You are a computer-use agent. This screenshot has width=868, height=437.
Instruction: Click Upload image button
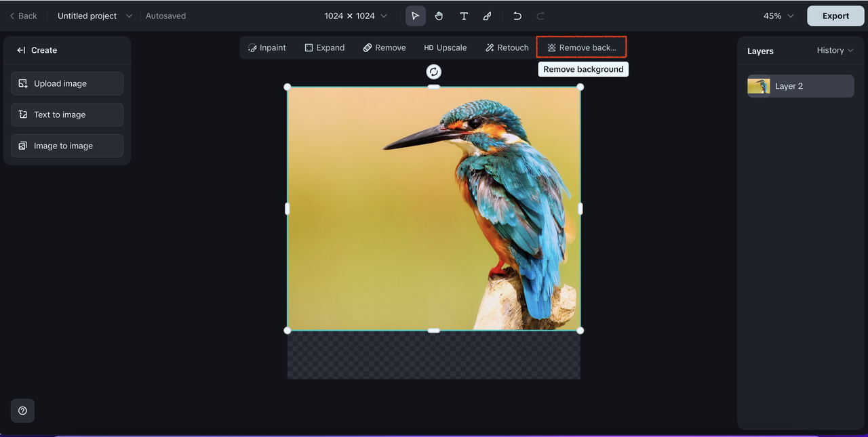click(67, 83)
